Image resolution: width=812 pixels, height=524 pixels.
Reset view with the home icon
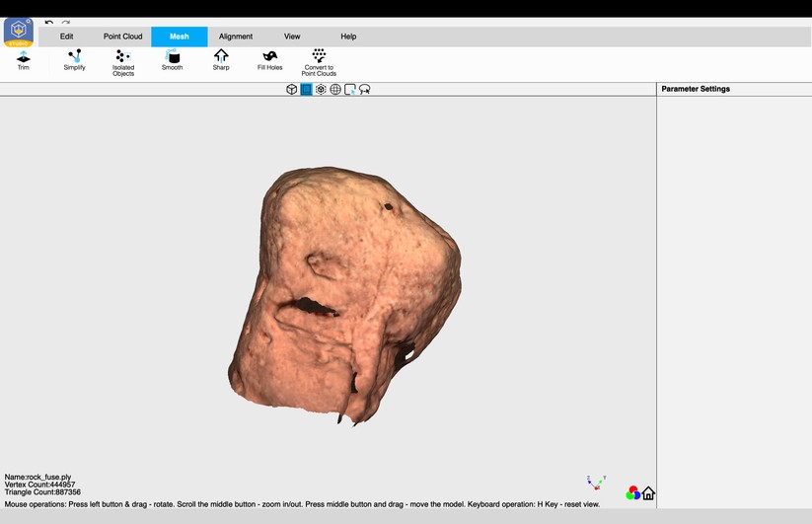[648, 493]
